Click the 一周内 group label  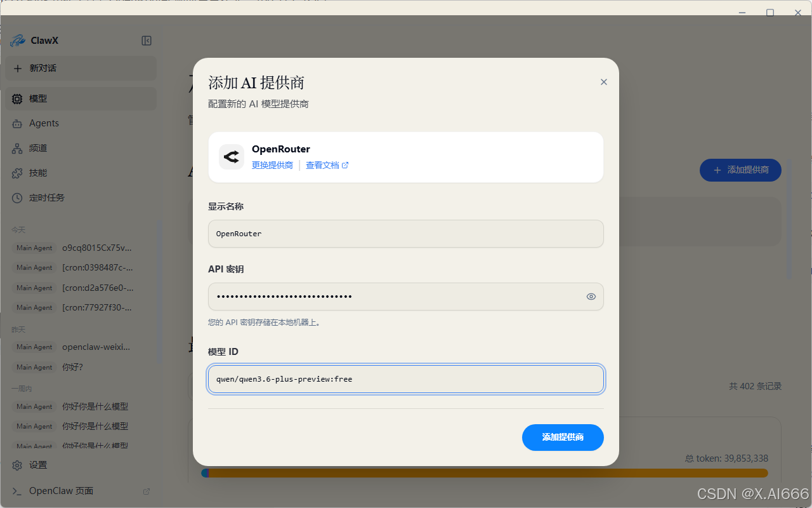pyautogui.click(x=22, y=388)
